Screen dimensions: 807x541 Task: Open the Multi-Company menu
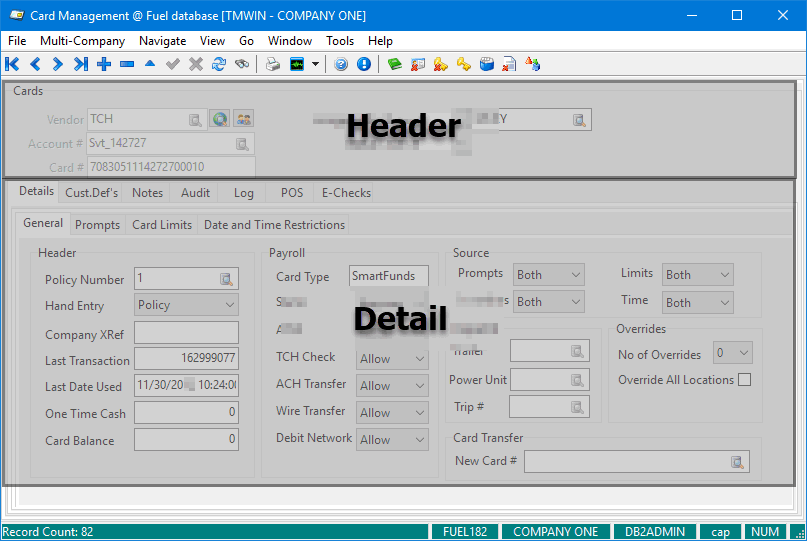(x=82, y=41)
